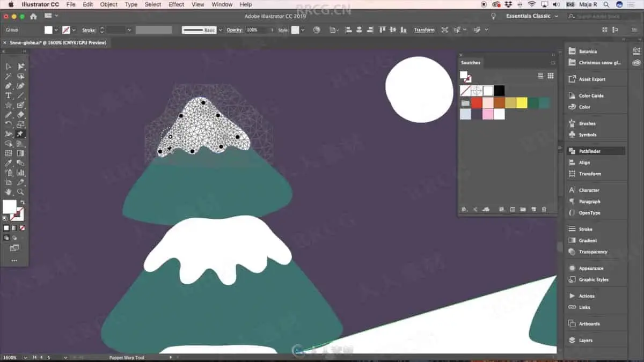Pick the red swatch in Swatches
Screen dimensions: 644x362
point(477,103)
